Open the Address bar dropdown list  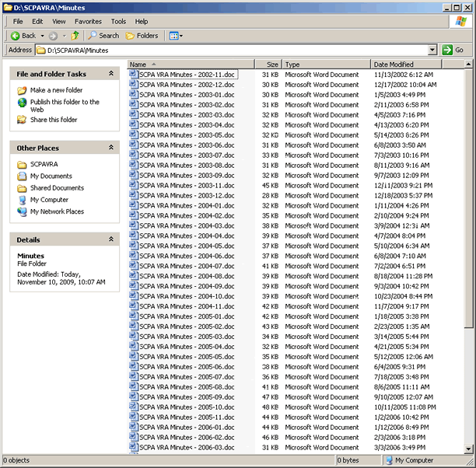432,50
